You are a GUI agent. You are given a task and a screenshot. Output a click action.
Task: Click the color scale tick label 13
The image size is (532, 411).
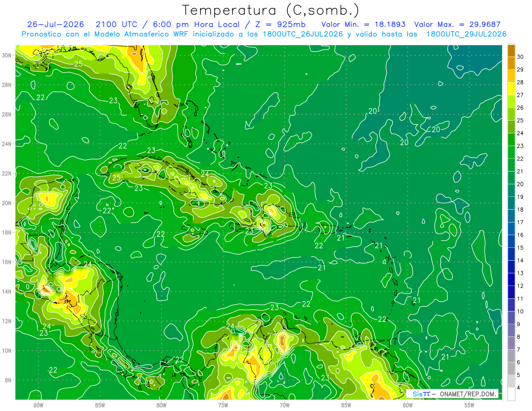520,273
